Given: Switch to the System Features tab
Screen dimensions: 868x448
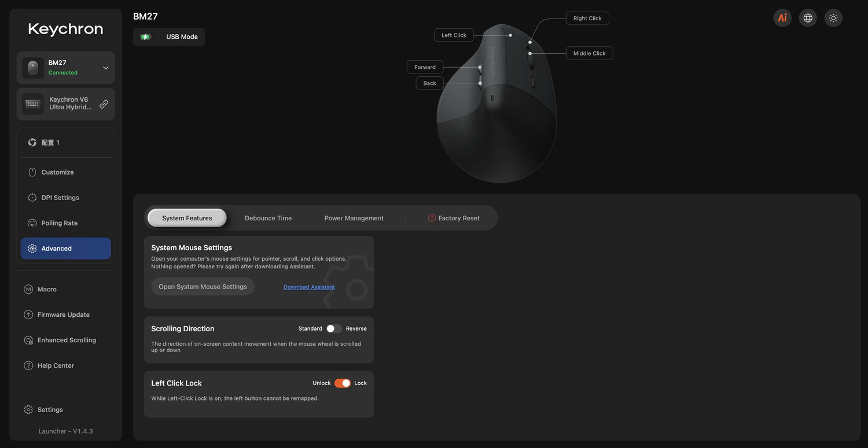Looking at the screenshot, I should tap(187, 218).
